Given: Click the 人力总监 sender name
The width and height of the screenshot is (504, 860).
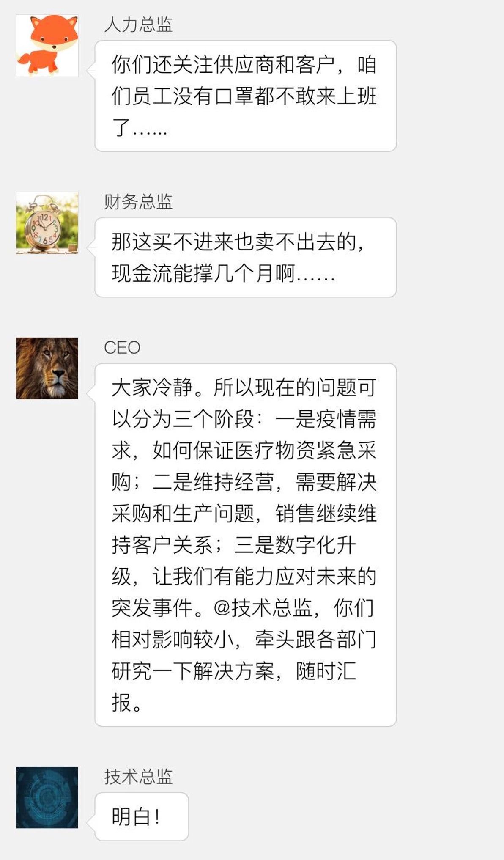Looking at the screenshot, I should pos(138,25).
